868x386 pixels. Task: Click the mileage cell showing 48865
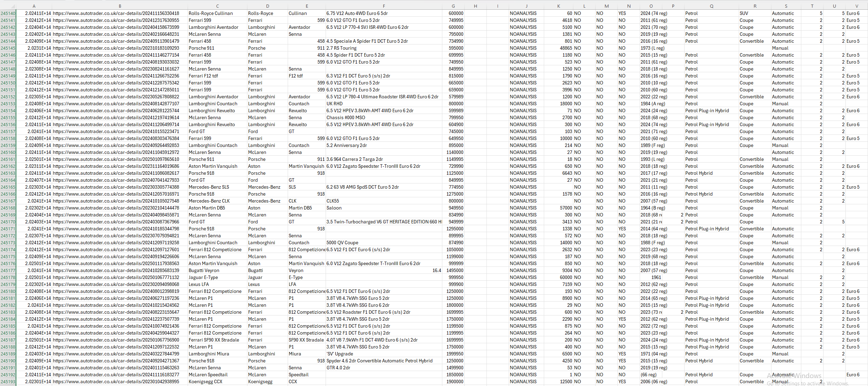(x=566, y=48)
